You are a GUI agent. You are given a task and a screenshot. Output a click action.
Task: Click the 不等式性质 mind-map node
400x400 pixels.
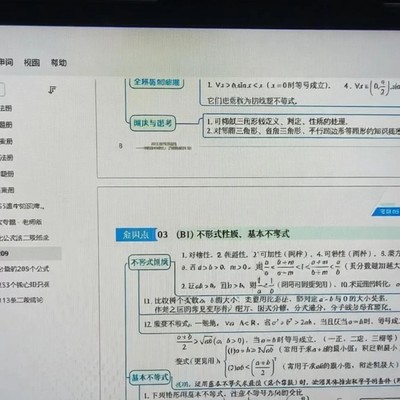coord(150,263)
